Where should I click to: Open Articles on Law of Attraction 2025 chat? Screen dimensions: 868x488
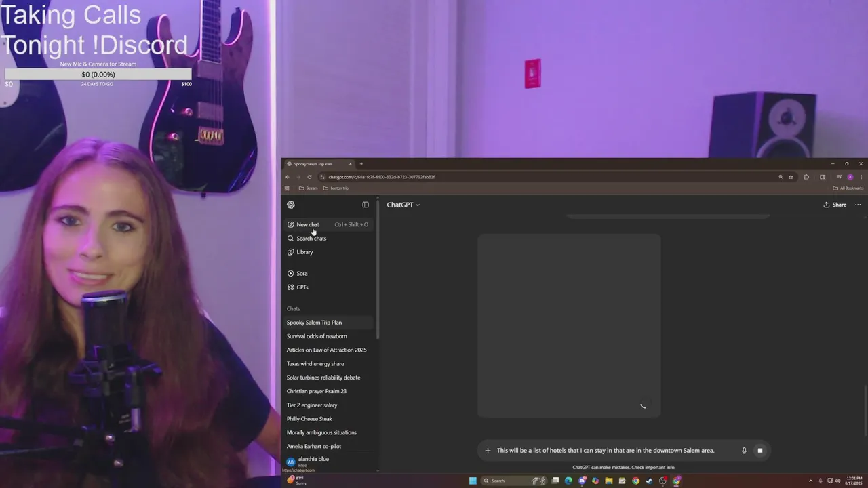point(328,350)
